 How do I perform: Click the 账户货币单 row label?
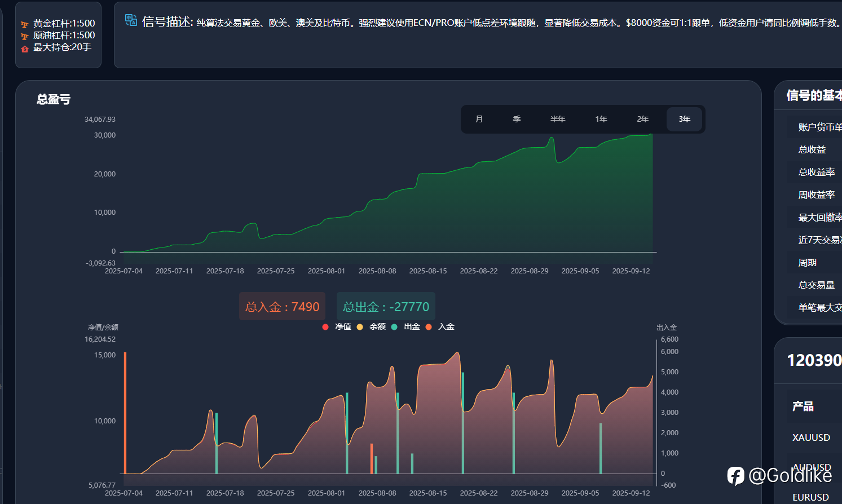click(x=820, y=127)
